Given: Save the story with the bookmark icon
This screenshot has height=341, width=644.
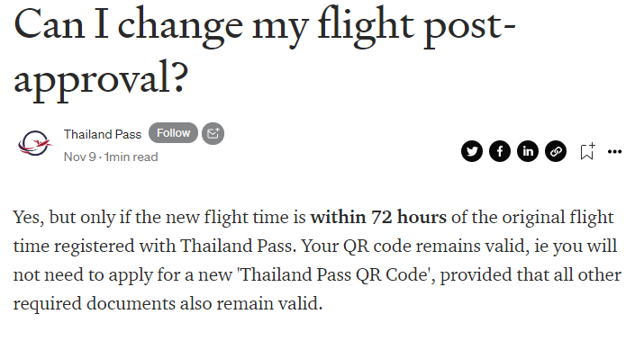Looking at the screenshot, I should tap(587, 151).
